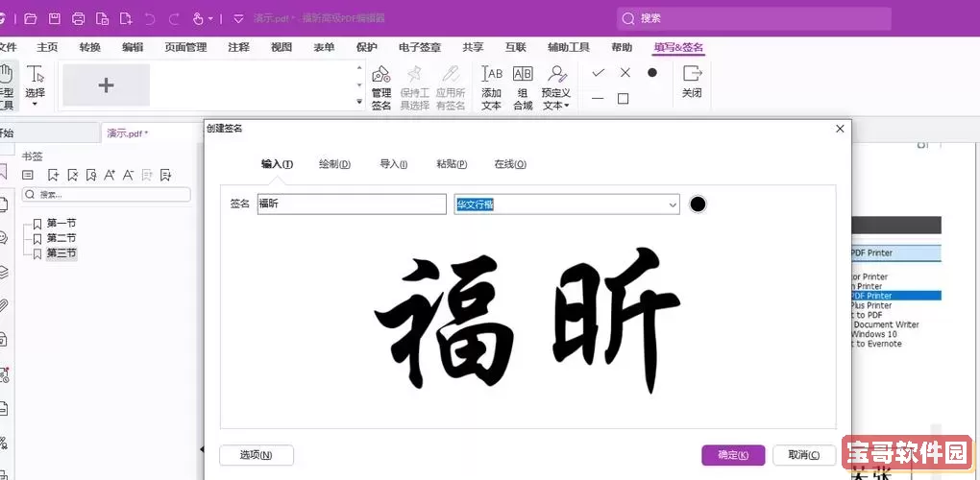Select the 第三节 bookmark
The image size is (980, 480).
61,253
